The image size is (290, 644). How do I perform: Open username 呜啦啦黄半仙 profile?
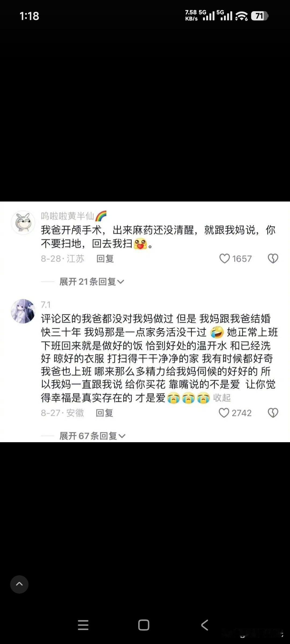click(x=67, y=216)
